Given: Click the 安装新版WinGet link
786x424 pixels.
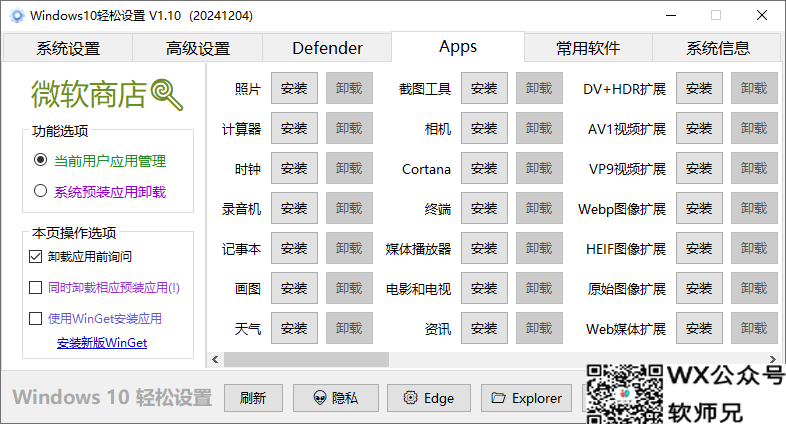Looking at the screenshot, I should 102,343.
